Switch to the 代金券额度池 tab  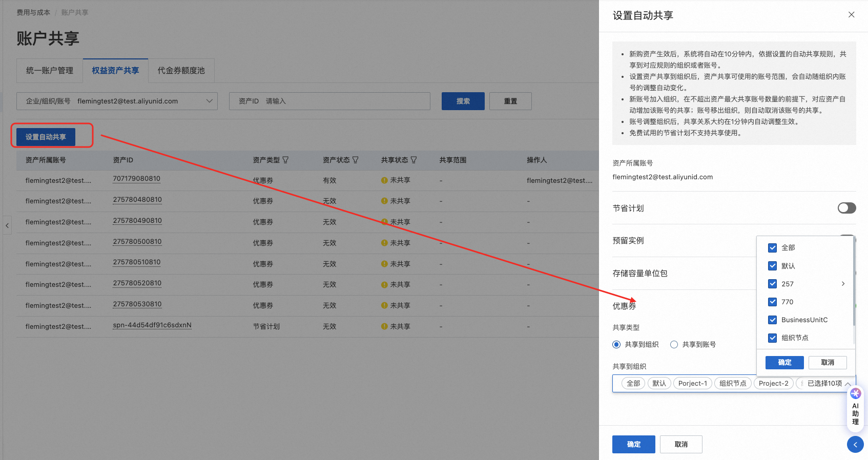coord(181,71)
